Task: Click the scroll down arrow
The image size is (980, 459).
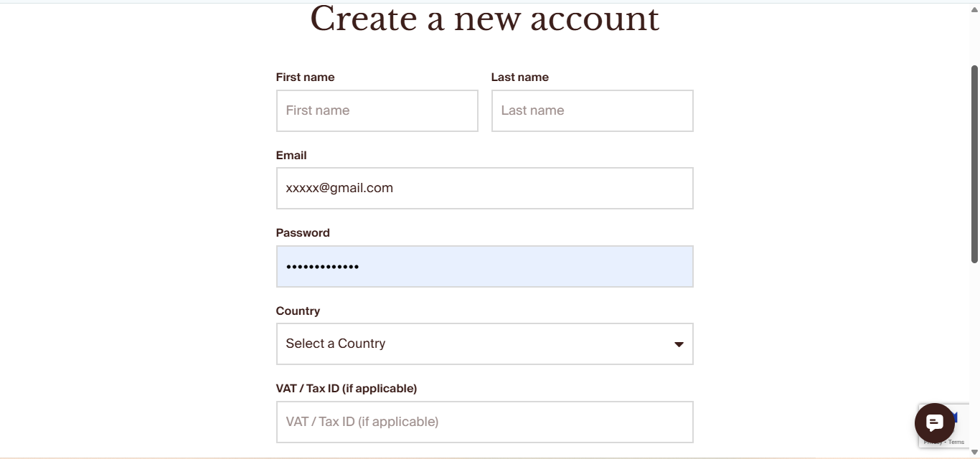Action: pyautogui.click(x=974, y=452)
